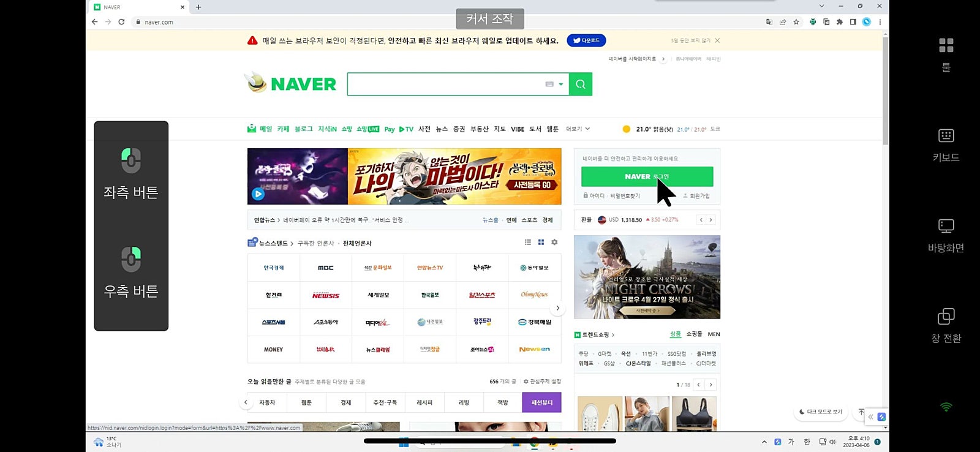The width and height of the screenshot is (980, 452).
Task: Select the 구독한 언론사 tab
Action: (316, 244)
